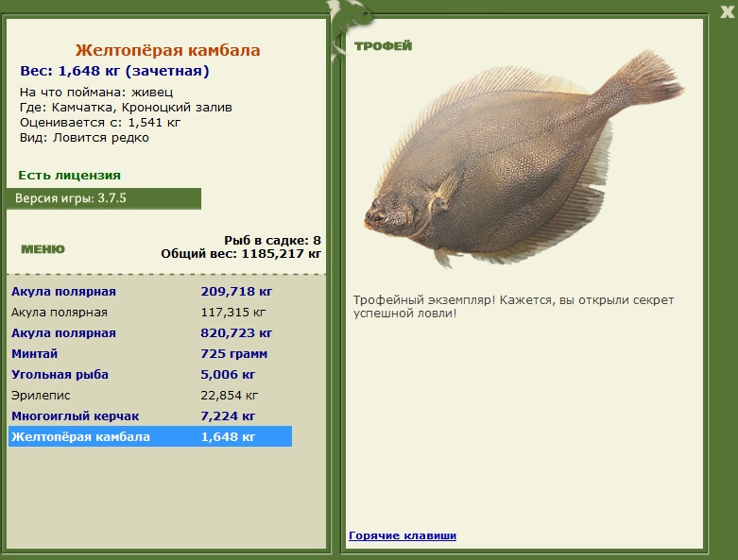Close the window with the X button
738x560 pixels.
pos(727,11)
